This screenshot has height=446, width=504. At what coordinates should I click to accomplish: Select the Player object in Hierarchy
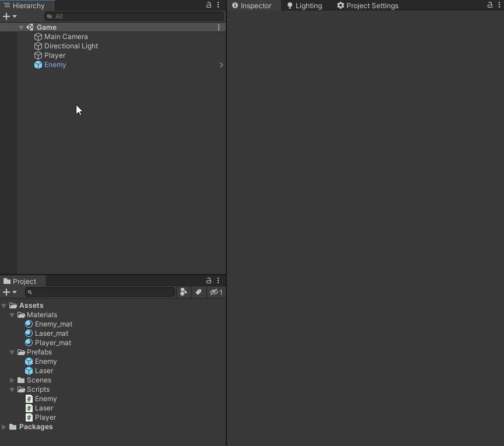click(x=55, y=55)
